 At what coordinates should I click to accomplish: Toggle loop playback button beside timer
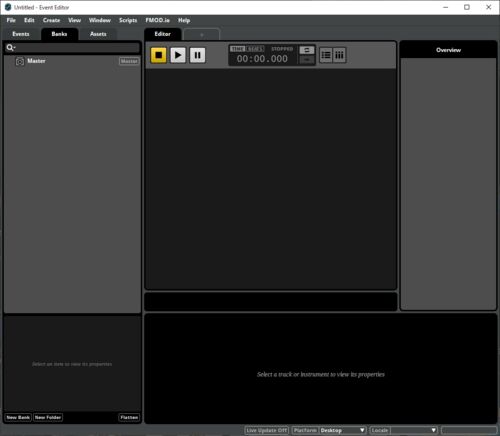tap(307, 50)
